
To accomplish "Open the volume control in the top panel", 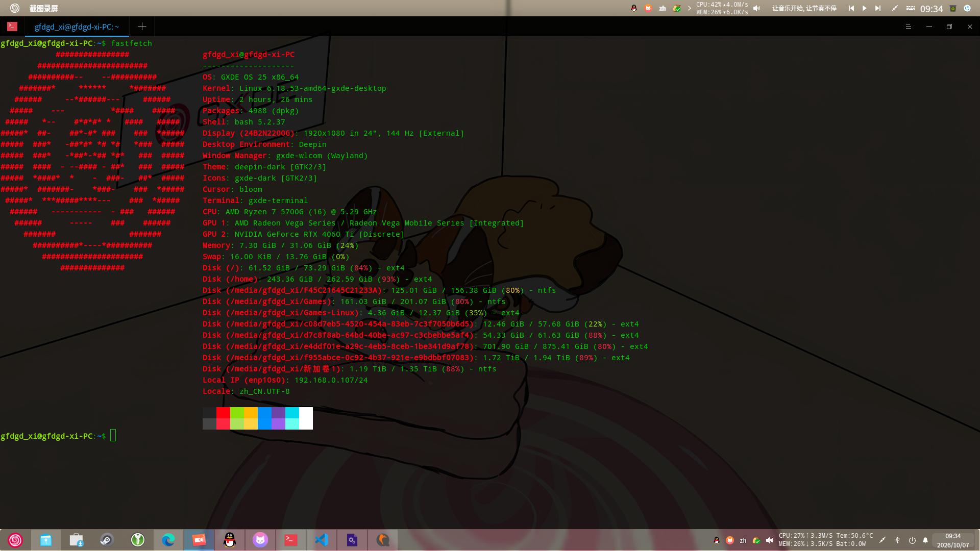I will 757,8.
